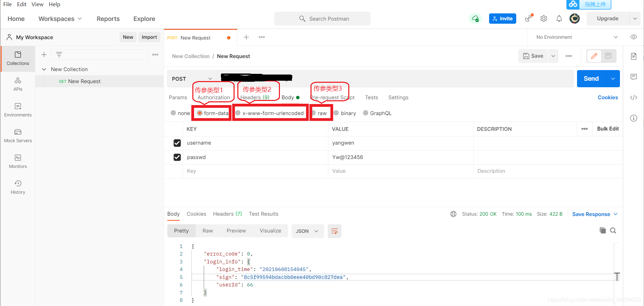This screenshot has width=644, height=306.
Task: Open a new request tab with plus
Action: coord(246,37)
